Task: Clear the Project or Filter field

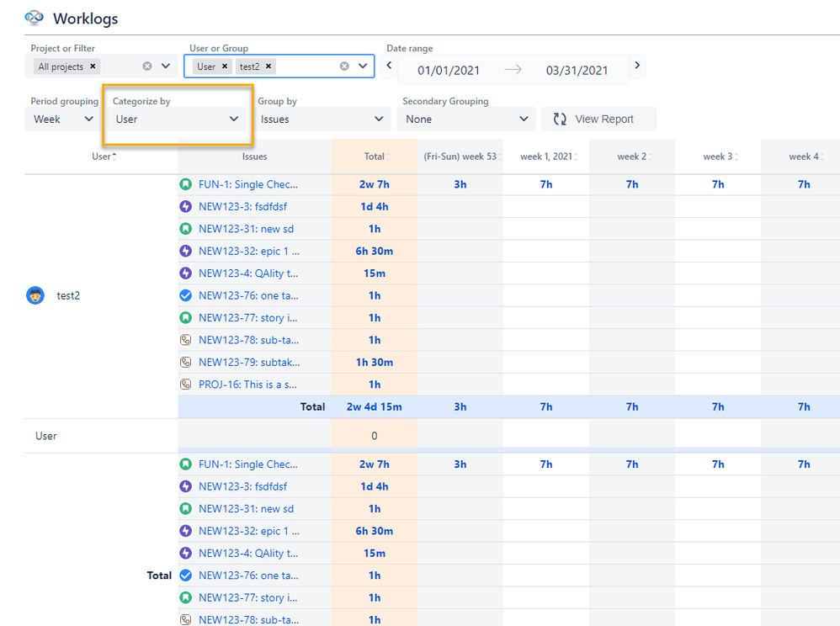Action: point(146,66)
